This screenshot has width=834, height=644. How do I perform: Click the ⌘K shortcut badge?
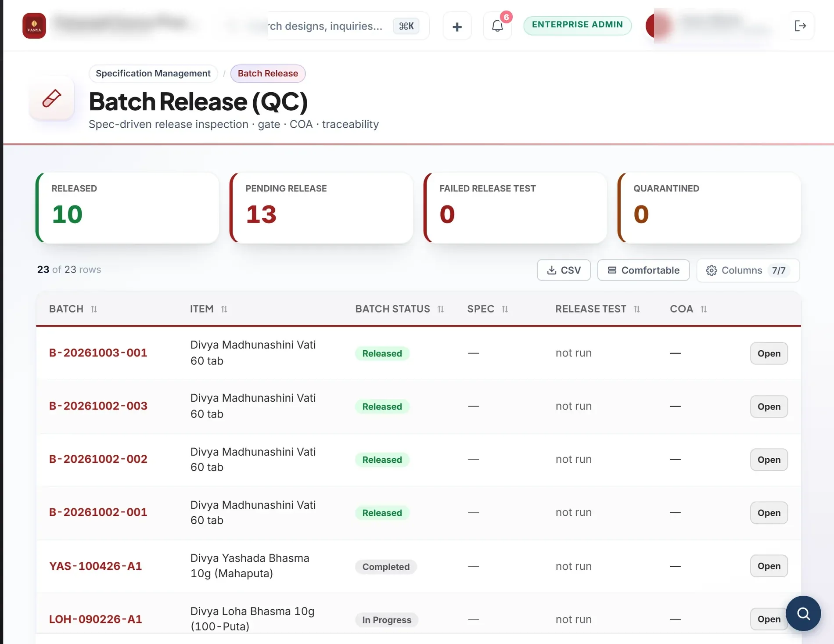[406, 26]
